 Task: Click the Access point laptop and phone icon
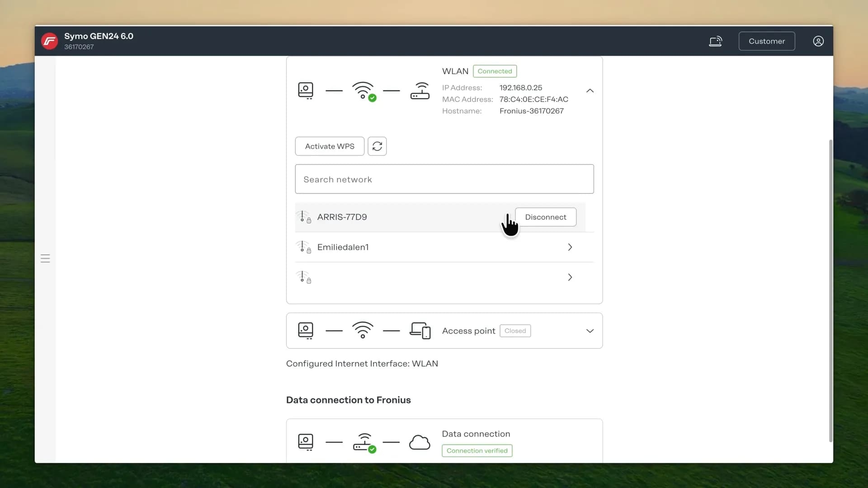(420, 330)
